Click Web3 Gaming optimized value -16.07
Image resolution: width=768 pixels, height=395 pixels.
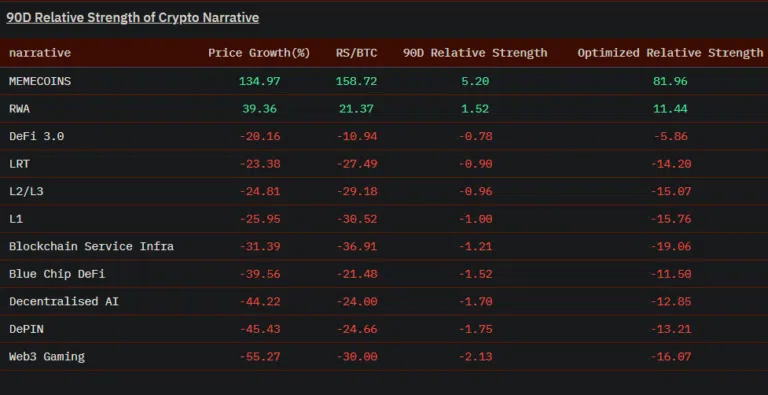[x=671, y=357]
